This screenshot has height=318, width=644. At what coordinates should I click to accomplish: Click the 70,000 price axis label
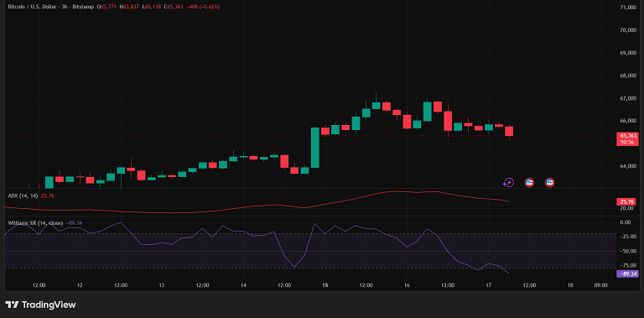[x=628, y=30]
